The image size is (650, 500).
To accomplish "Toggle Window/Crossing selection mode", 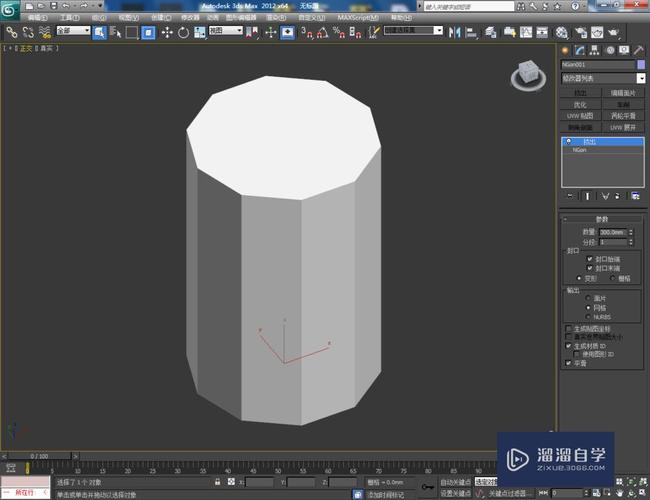I will [148, 32].
